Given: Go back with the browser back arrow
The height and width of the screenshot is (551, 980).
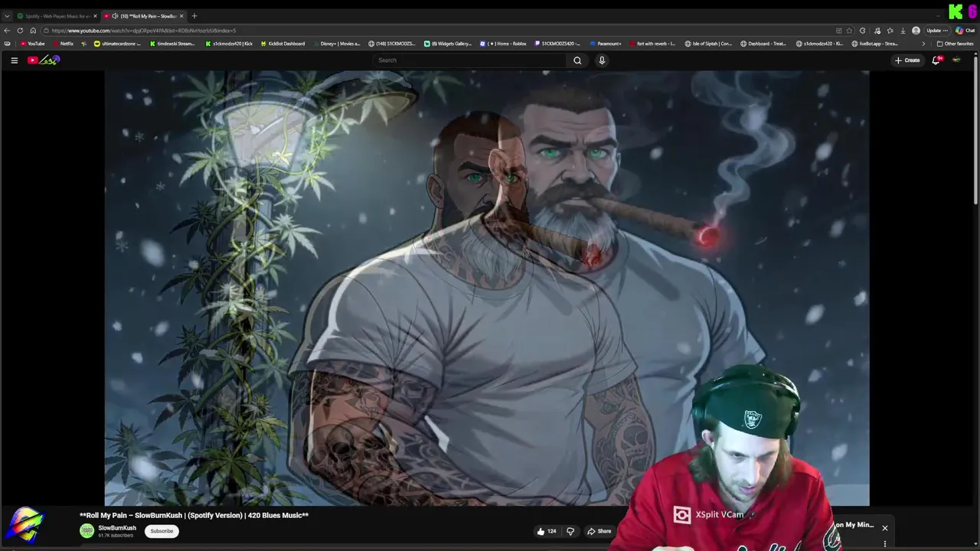Looking at the screenshot, I should pyautogui.click(x=8, y=31).
